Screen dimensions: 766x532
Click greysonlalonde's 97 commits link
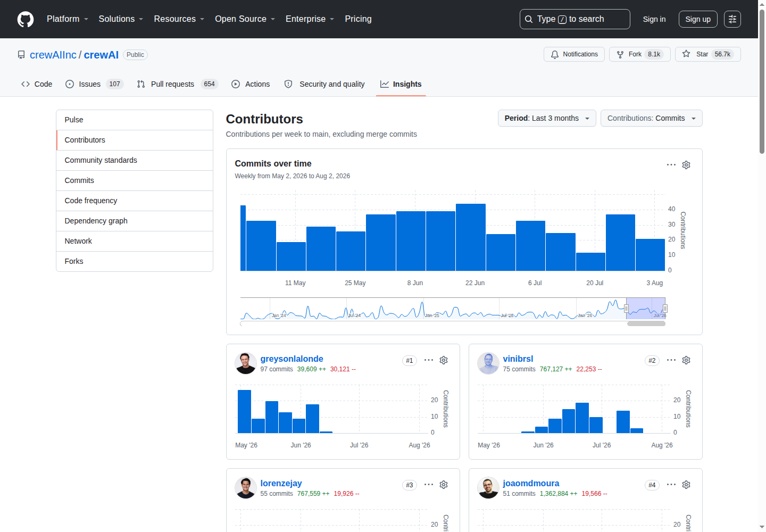point(277,369)
